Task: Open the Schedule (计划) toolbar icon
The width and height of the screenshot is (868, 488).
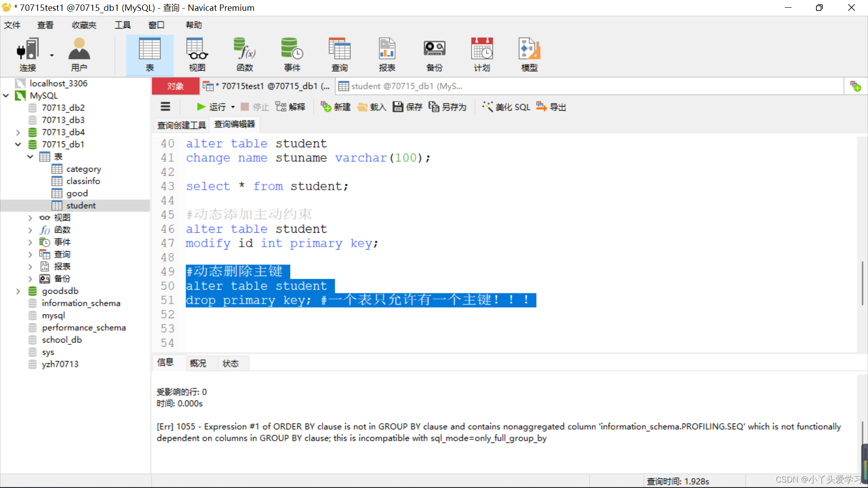Action: 482,55
